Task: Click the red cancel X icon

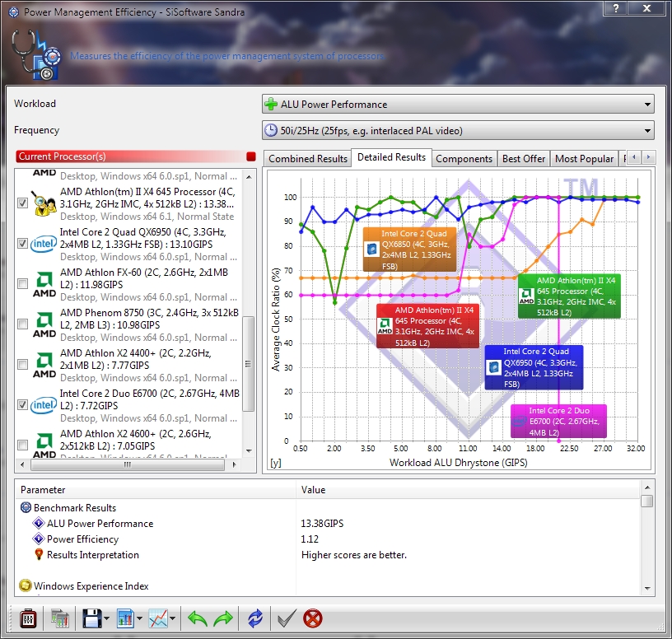Action: pyautogui.click(x=312, y=618)
